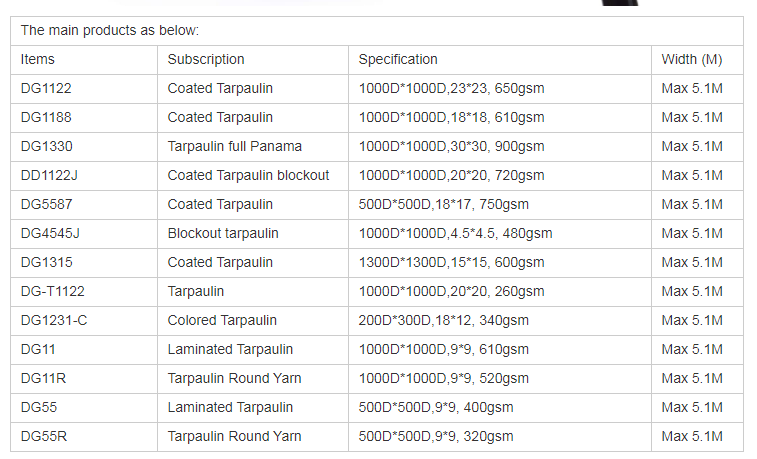Viewport: 757px width, 459px height.
Task: Click Coated Tarpaulin blockout cell
Action: pos(248,175)
